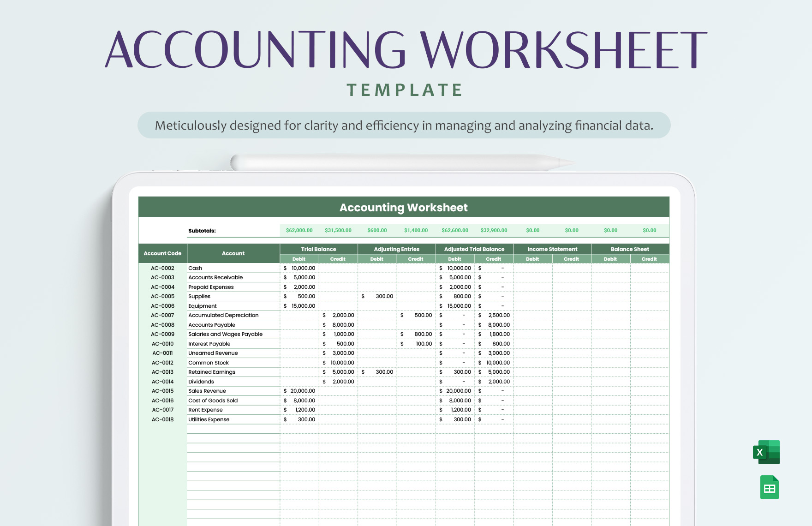Select the Balance Sheet Credit column header

(650, 259)
